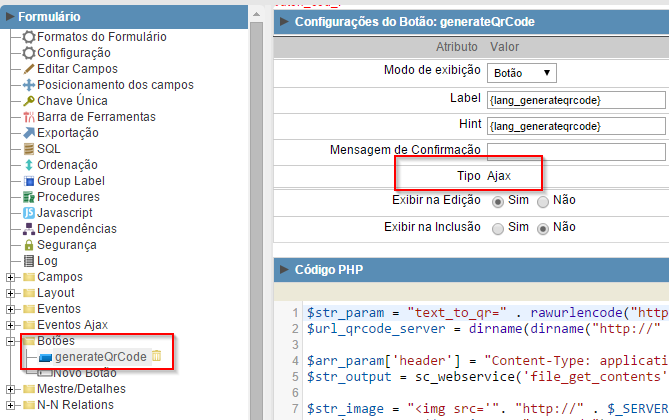Open the Posicionamento dos campos item
669x420 pixels.
coord(101,85)
